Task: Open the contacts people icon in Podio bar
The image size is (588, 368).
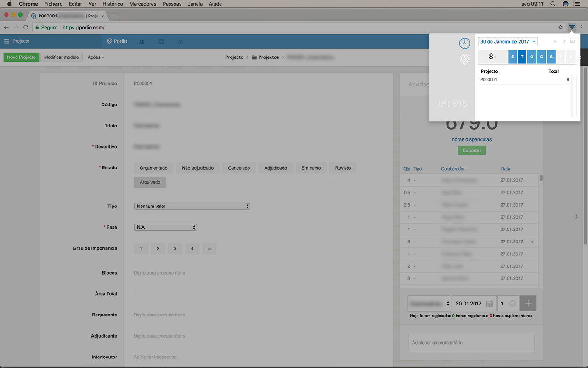Action: (x=141, y=41)
